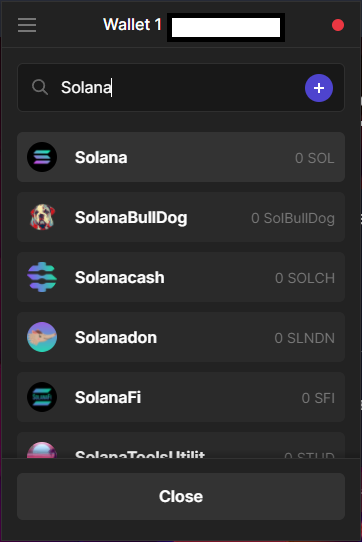Click the search magnifier icon
This screenshot has height=542, width=362.
pyautogui.click(x=40, y=87)
